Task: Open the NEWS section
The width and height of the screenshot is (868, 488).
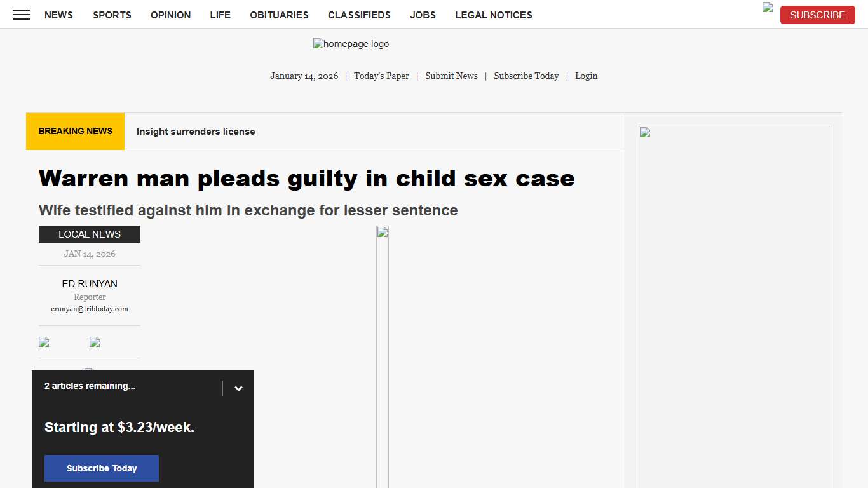Action: tap(58, 15)
